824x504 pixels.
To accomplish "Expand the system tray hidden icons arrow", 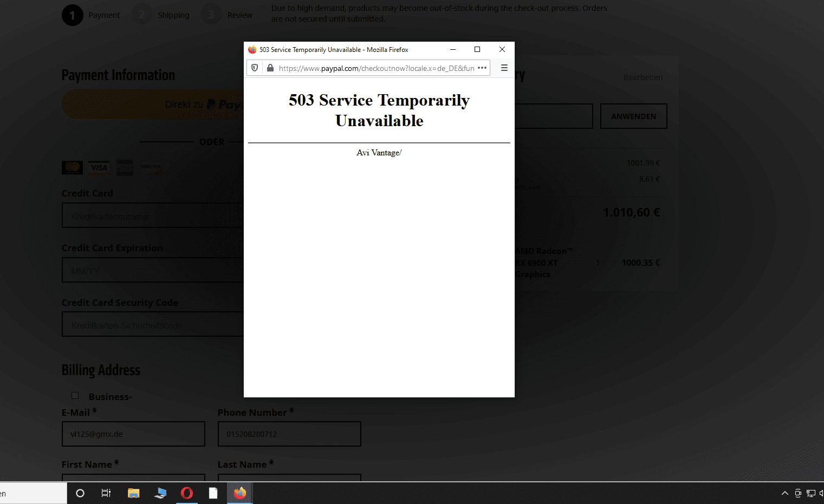I will [784, 493].
